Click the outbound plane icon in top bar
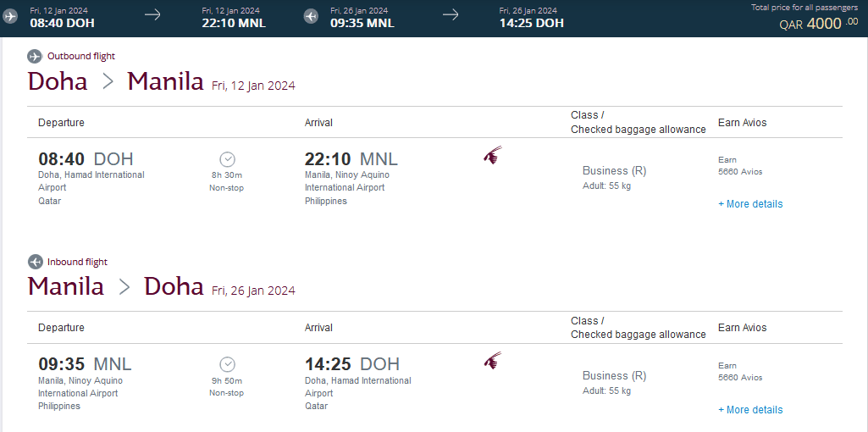Screen dimensions: 868x432 [x=10, y=17]
